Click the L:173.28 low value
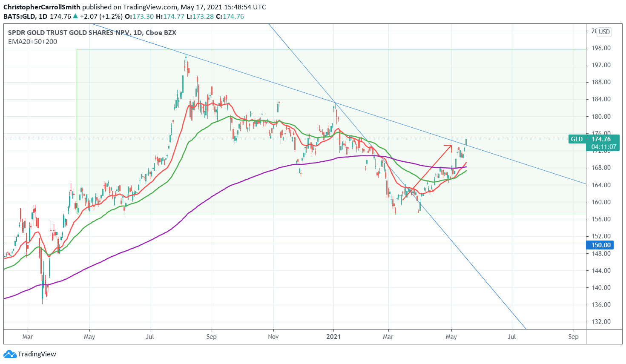Viewport: 626px width, 364px height. click(x=200, y=16)
